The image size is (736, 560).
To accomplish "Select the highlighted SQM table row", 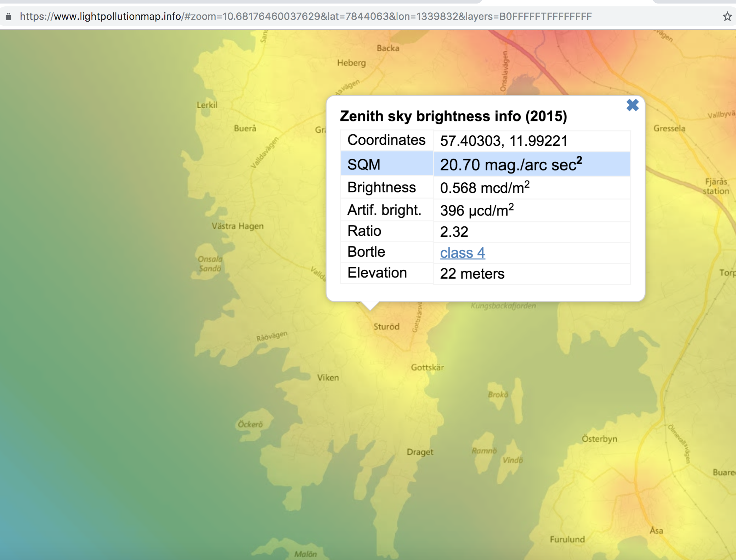I will (485, 164).
